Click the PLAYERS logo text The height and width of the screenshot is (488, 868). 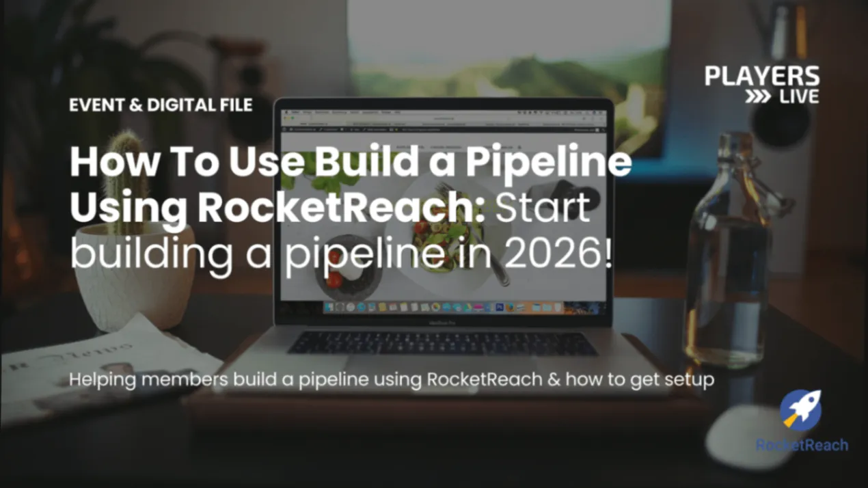(x=761, y=76)
